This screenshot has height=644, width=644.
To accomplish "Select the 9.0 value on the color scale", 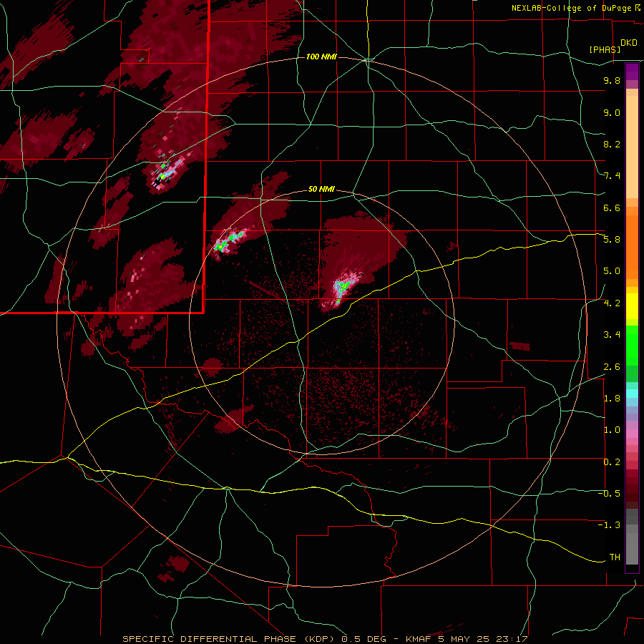I will [x=612, y=112].
